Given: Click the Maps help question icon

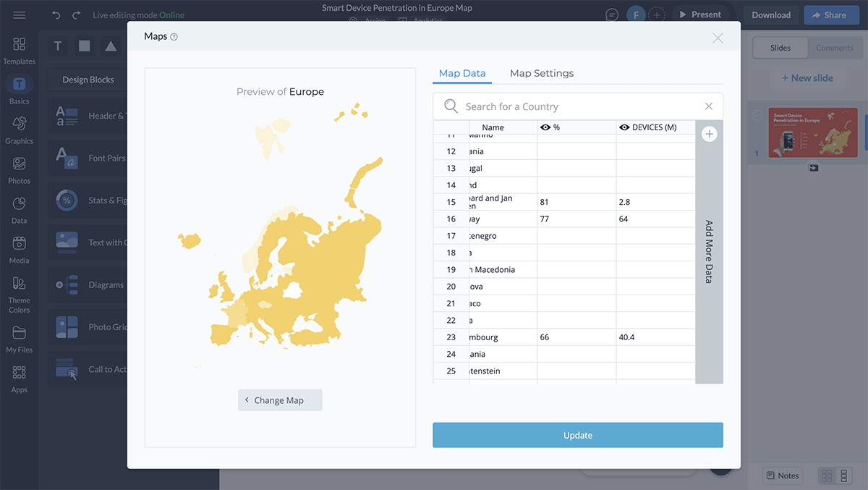Looking at the screenshot, I should click(174, 37).
